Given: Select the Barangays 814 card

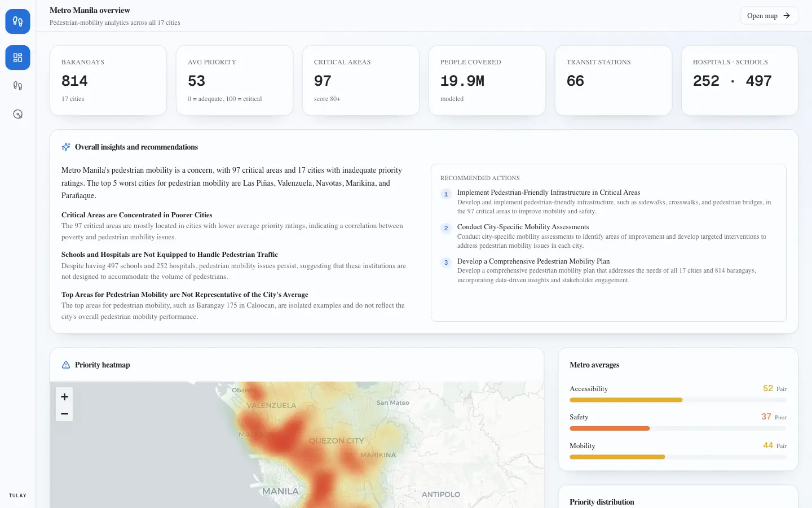Looking at the screenshot, I should coord(108,80).
